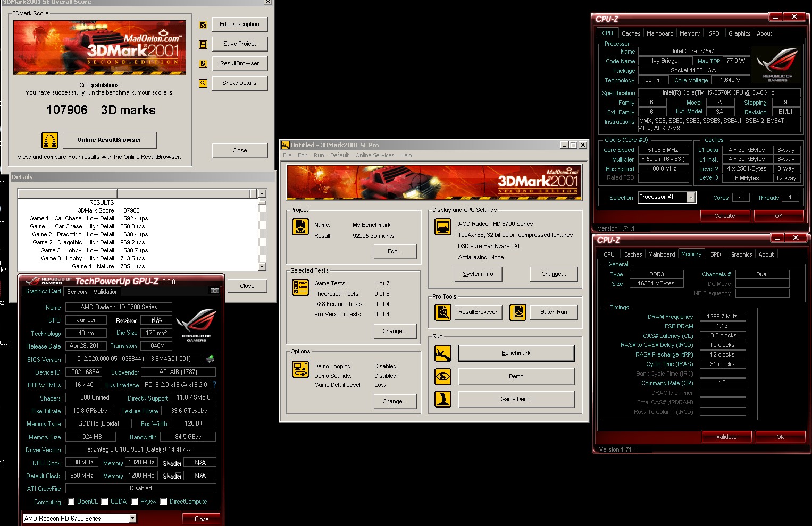Enable the CUDA checkbox in GPU-Z

coord(105,502)
